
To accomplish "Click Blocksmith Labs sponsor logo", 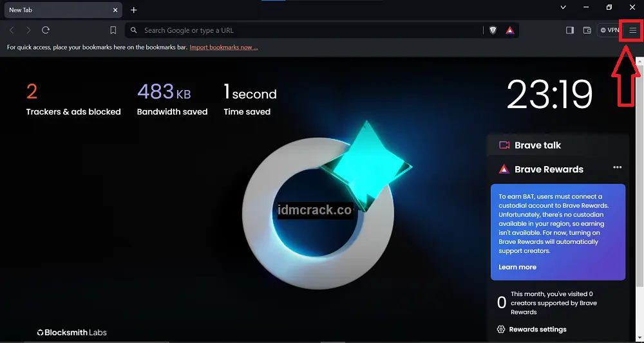I will click(72, 332).
